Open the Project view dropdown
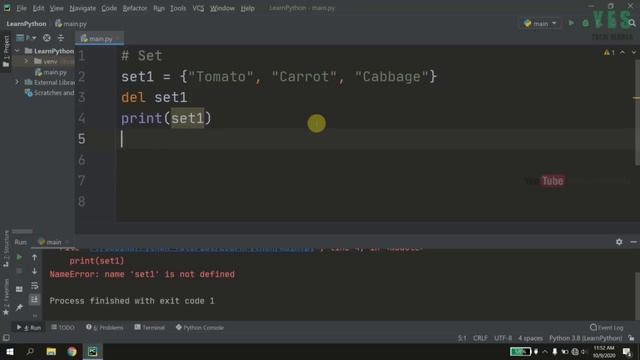The width and height of the screenshot is (640, 360). pyautogui.click(x=26, y=38)
